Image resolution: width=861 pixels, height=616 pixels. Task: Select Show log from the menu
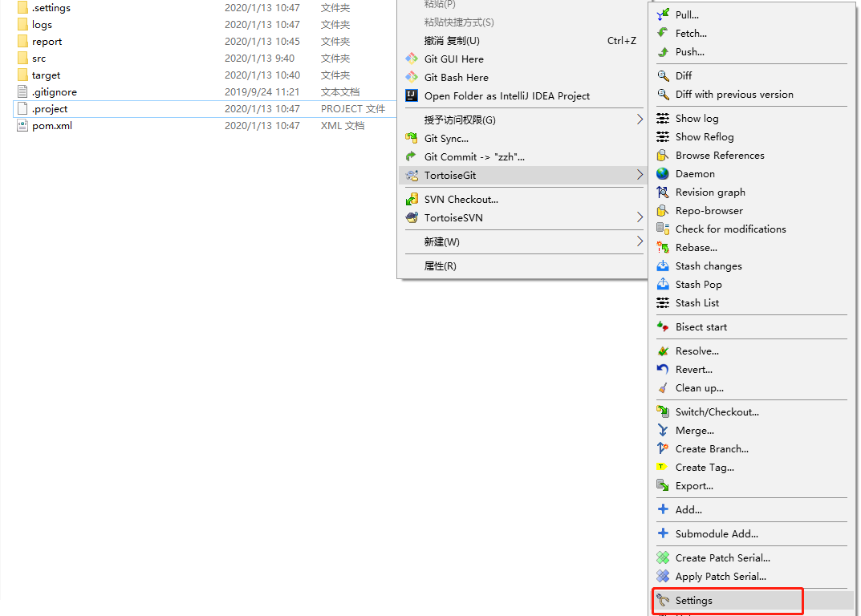click(698, 118)
